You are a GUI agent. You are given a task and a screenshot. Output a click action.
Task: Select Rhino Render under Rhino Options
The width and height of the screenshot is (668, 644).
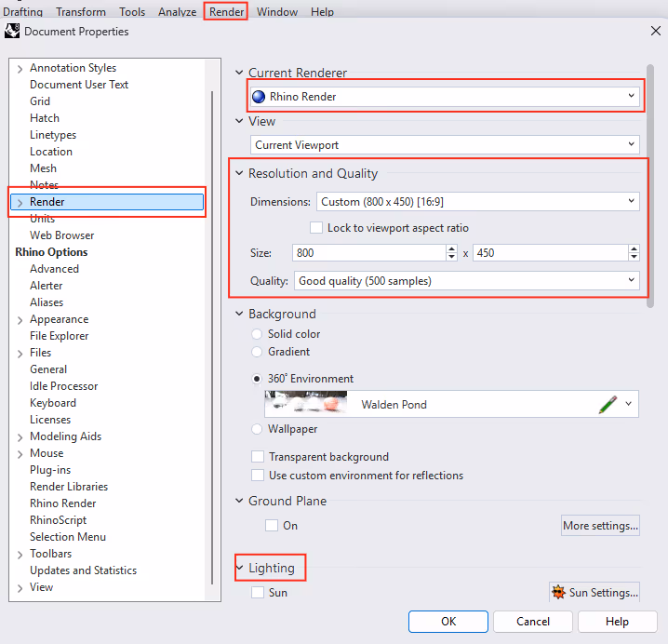click(63, 503)
